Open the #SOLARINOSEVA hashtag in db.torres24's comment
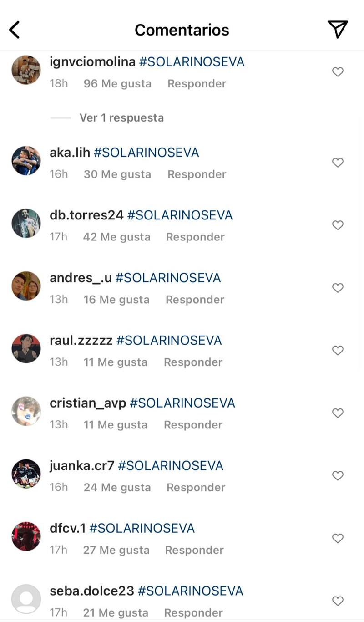This screenshot has height=622, width=364. tap(180, 215)
